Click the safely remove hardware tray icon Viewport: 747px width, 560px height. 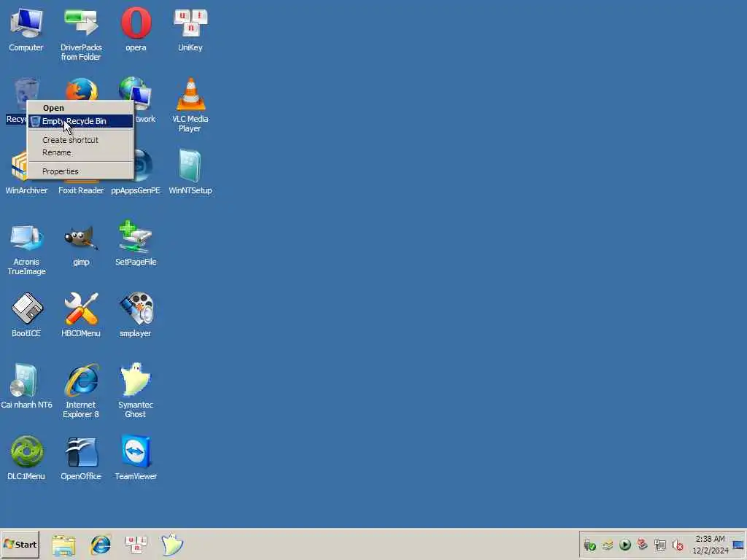point(589,545)
